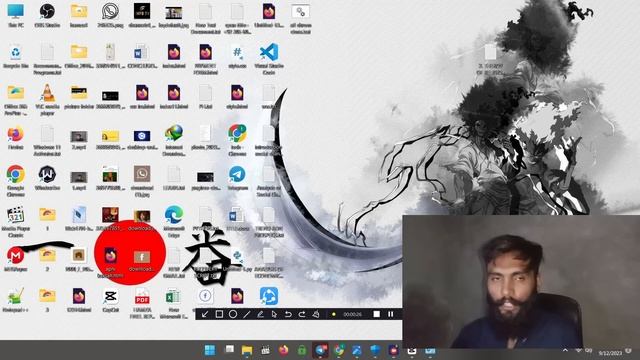
Task: Choose the pen drawing tool
Action: coord(260,314)
